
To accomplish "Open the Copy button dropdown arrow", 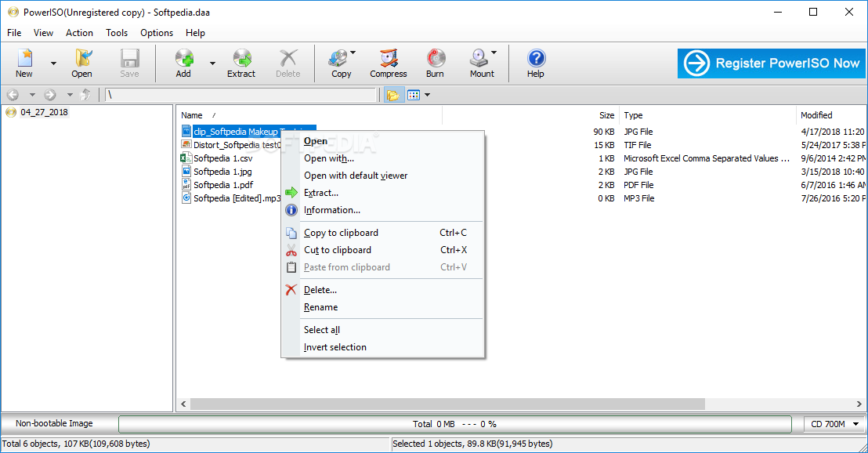I will coord(353,53).
